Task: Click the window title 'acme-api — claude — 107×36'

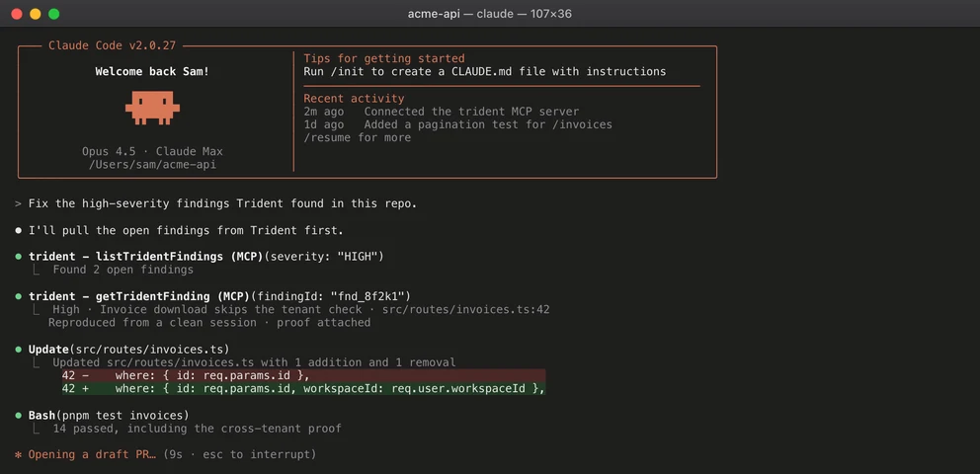Action: [x=489, y=14]
